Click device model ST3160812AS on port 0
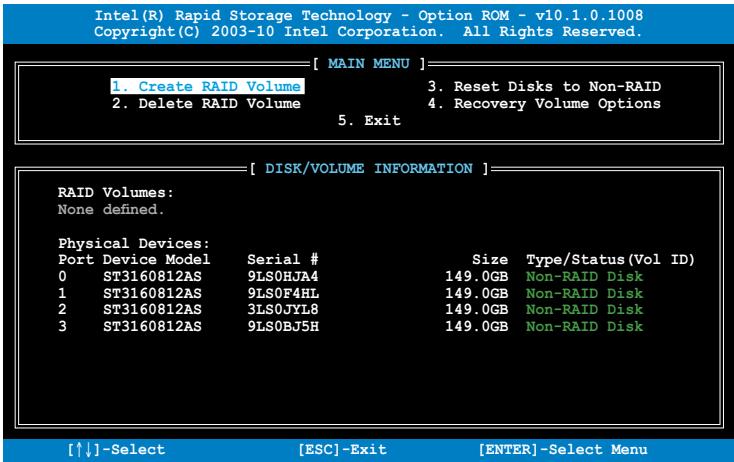734x462 pixels. 152,276
